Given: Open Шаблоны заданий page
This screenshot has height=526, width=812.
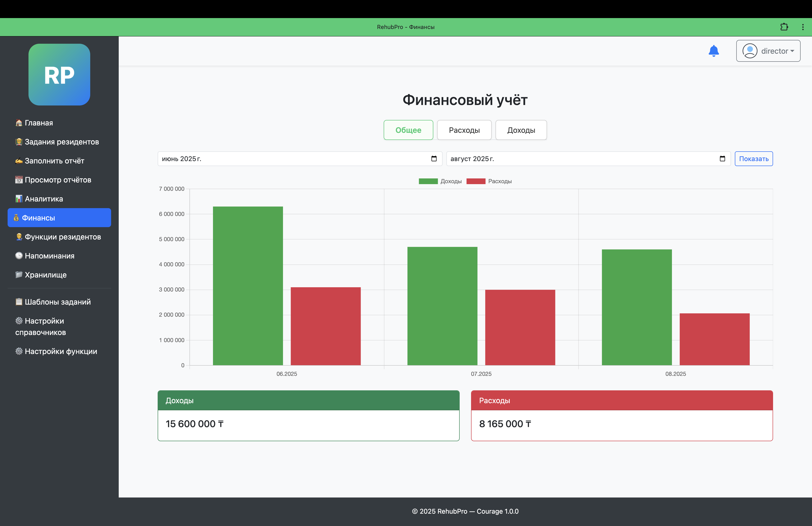Looking at the screenshot, I should [x=57, y=302].
